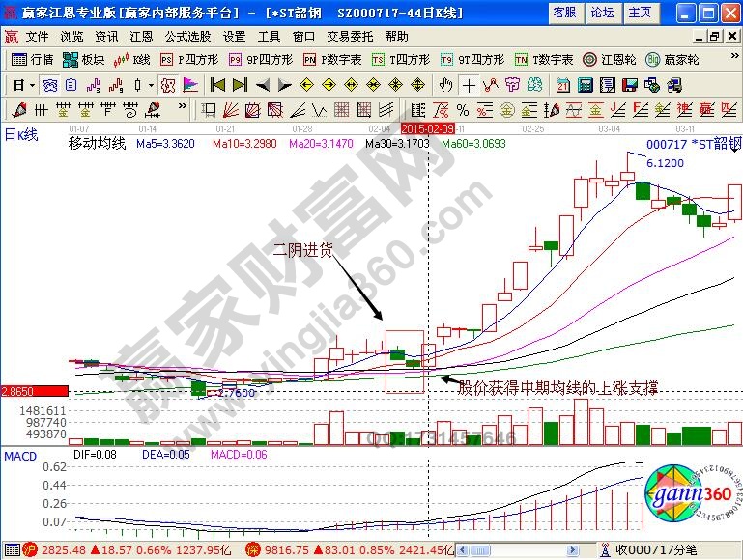Switch to the K线 chart view

(x=133, y=59)
